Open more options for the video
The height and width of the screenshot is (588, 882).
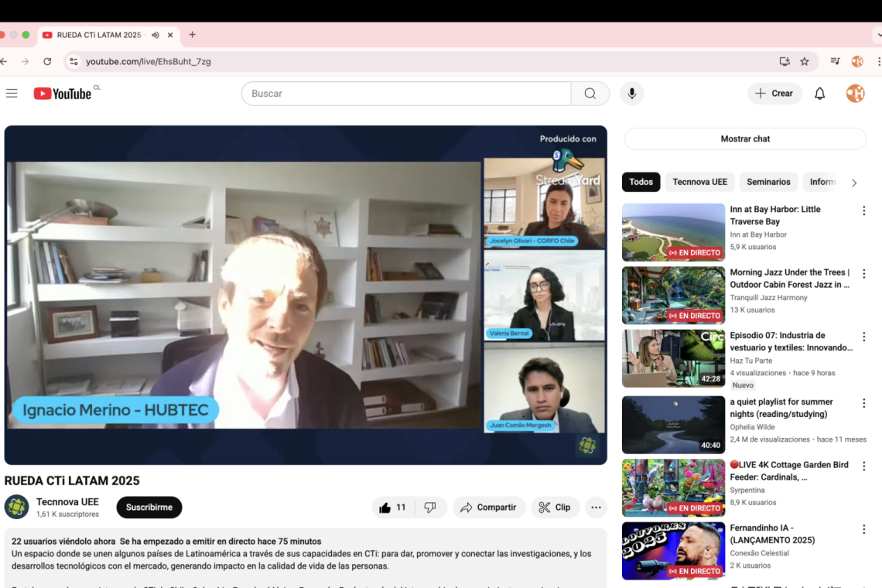(596, 507)
